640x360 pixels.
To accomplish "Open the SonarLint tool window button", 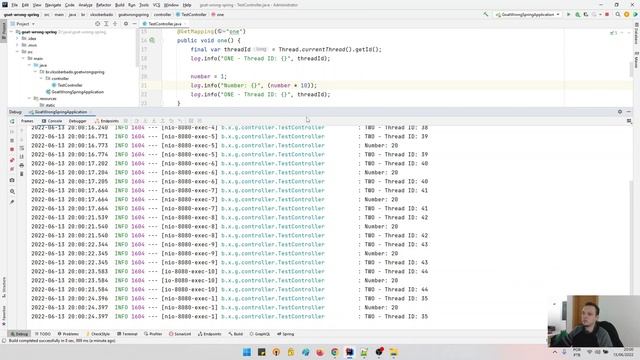I will pos(180,334).
